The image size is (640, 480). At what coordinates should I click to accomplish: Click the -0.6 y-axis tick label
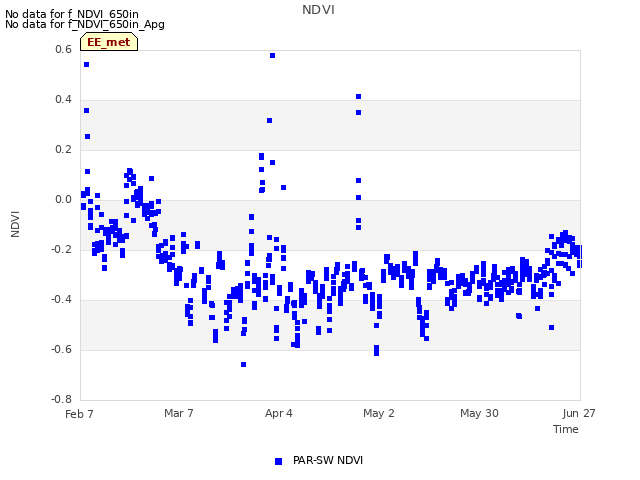point(61,349)
